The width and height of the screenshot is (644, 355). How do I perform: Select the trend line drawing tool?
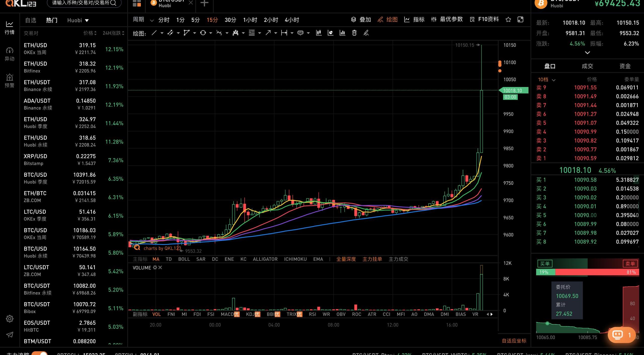tap(154, 33)
